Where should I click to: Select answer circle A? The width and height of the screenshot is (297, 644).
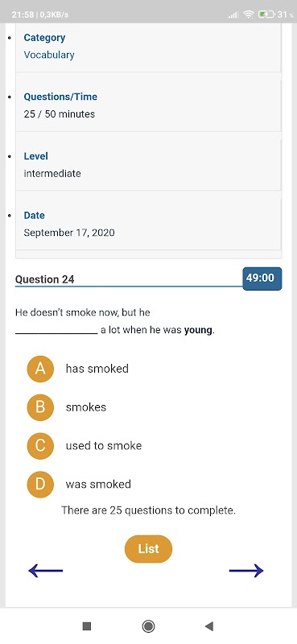40,369
